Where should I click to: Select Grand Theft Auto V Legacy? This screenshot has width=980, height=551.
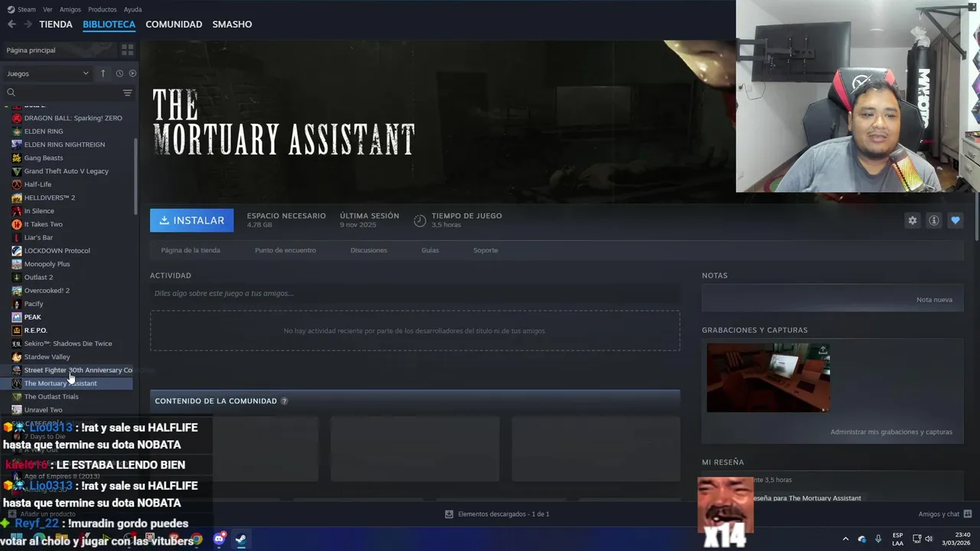(66, 171)
